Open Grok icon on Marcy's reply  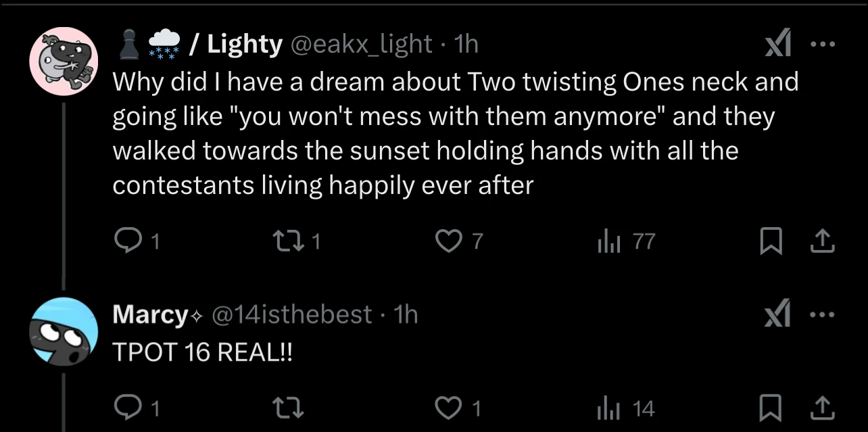pos(777,315)
